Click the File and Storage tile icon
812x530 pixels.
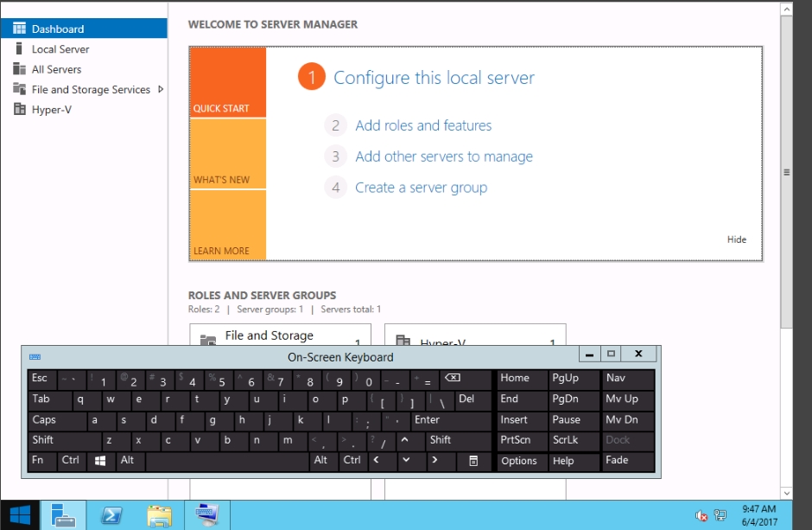[208, 340]
